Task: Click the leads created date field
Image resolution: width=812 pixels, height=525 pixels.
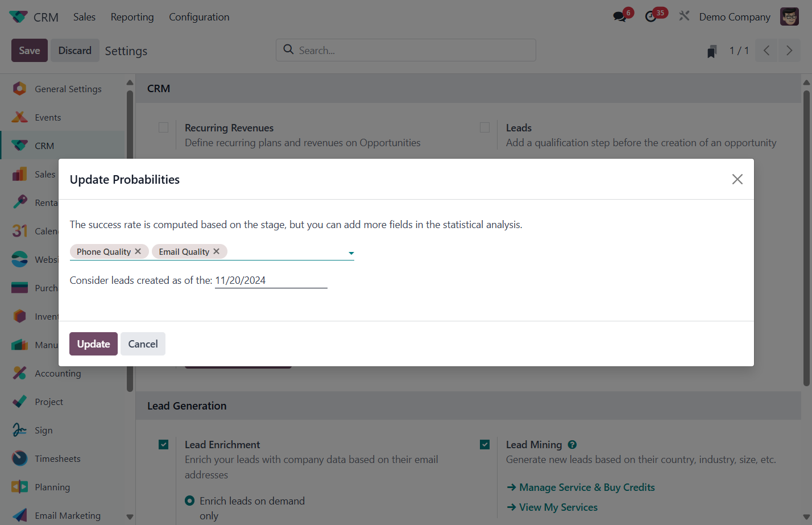Action: point(271,280)
